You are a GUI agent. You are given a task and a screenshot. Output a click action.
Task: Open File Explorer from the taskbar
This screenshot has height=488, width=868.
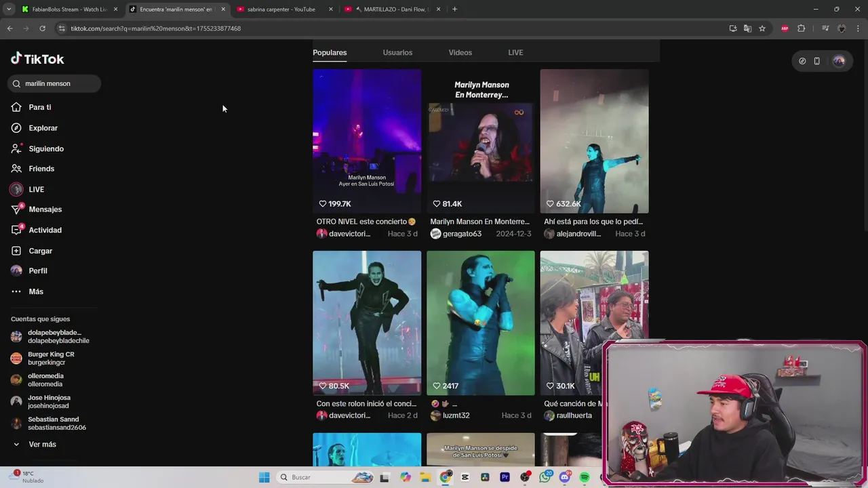[425, 477]
